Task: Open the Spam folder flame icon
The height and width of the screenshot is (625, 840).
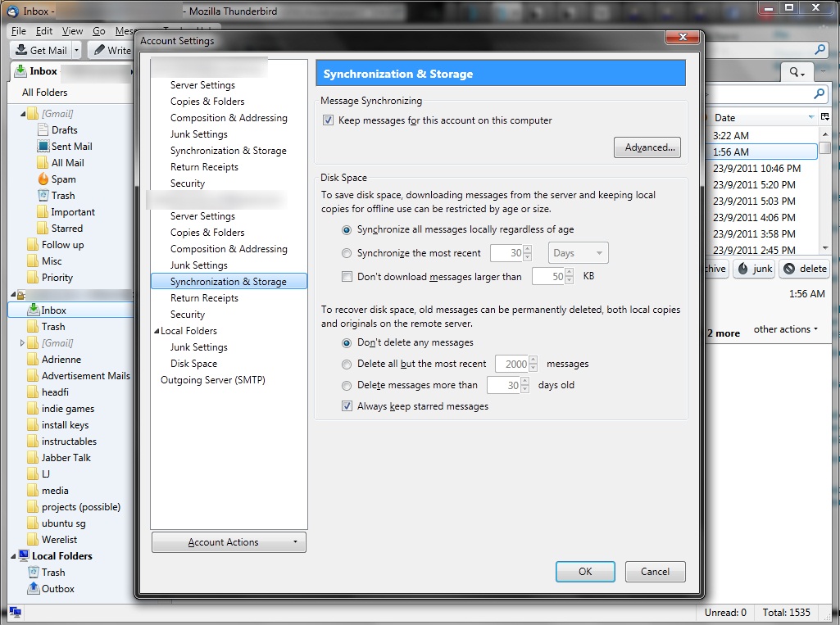Action: [43, 179]
